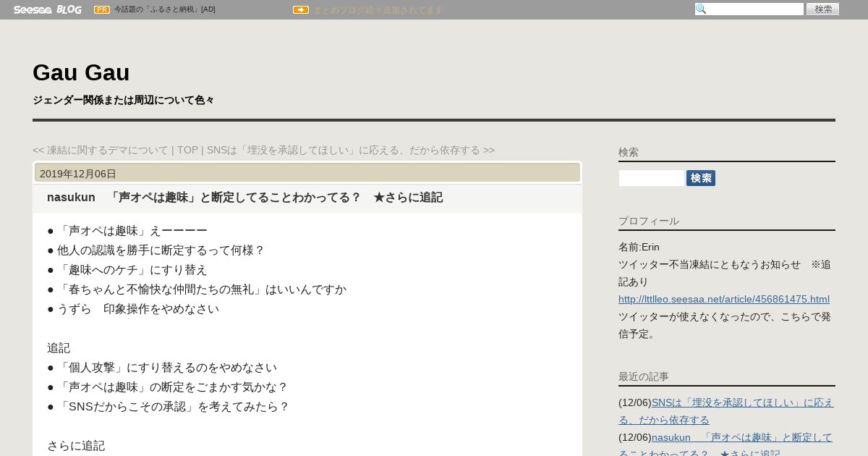
Task: Focus the top bar search field
Action: pyautogui.click(x=749, y=9)
